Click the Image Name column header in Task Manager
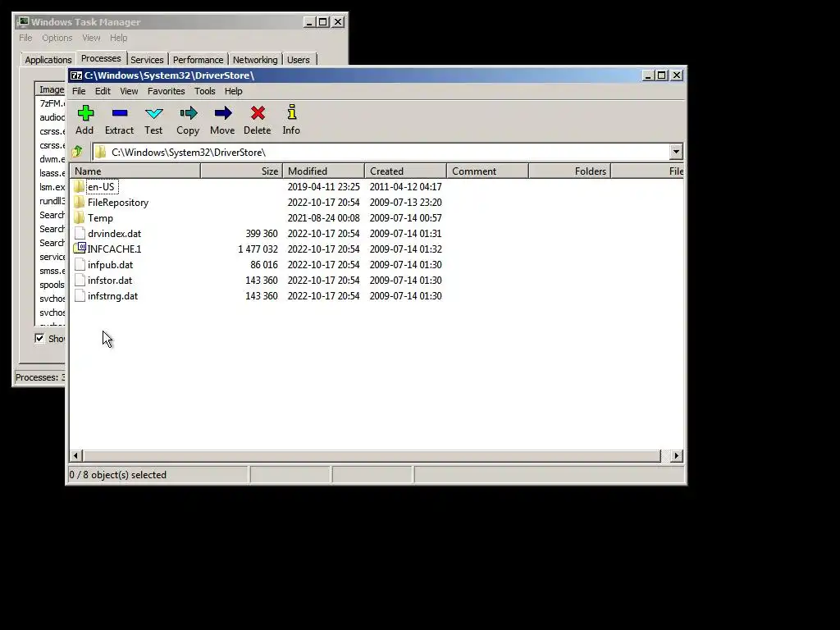840x630 pixels. (51, 89)
